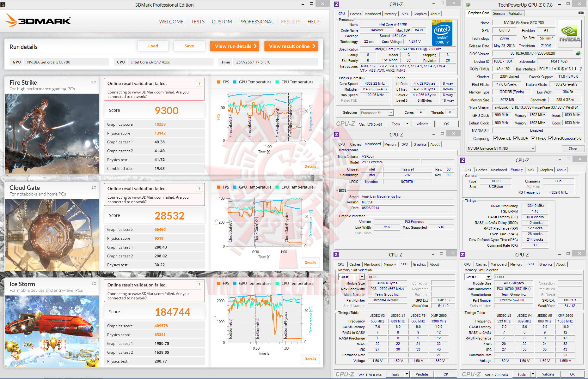
Task: Click Ice Storm benchmark thumbnail image
Action: (52, 331)
